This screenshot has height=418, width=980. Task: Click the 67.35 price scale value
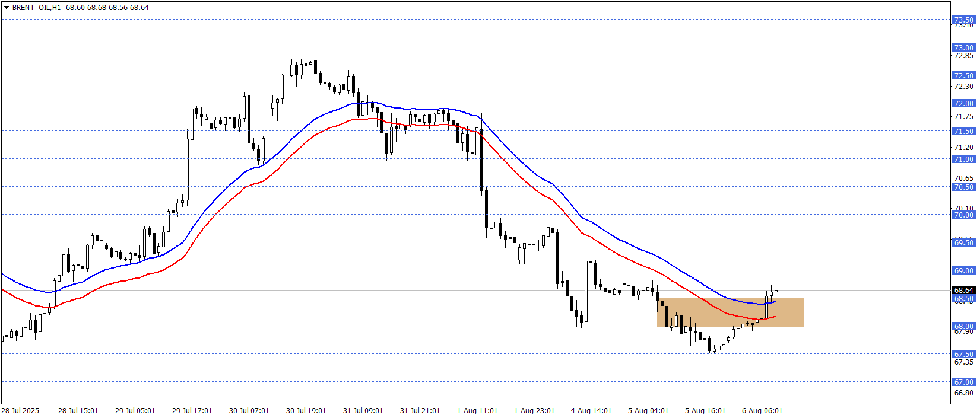click(x=963, y=362)
